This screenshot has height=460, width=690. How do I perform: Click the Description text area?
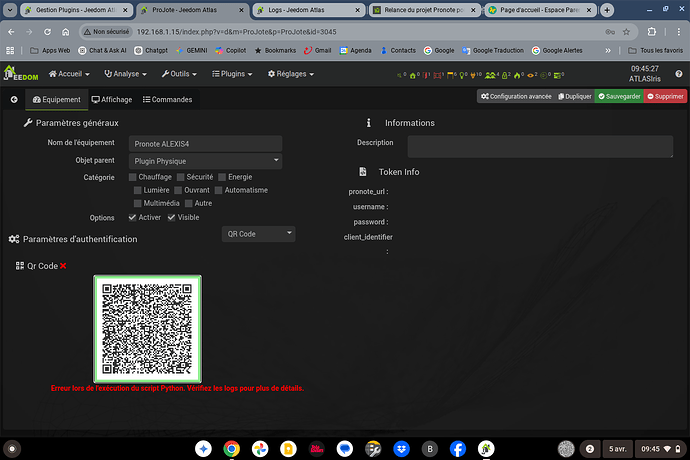click(540, 147)
